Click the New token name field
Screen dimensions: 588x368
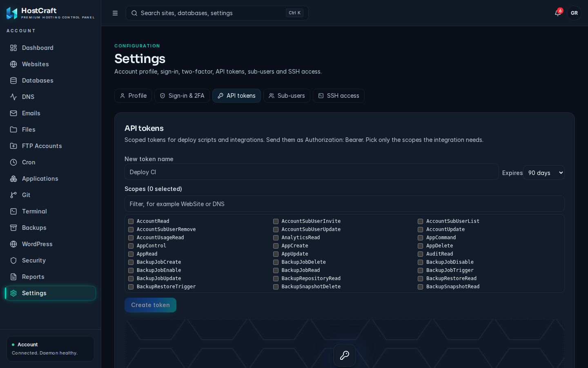(312, 172)
